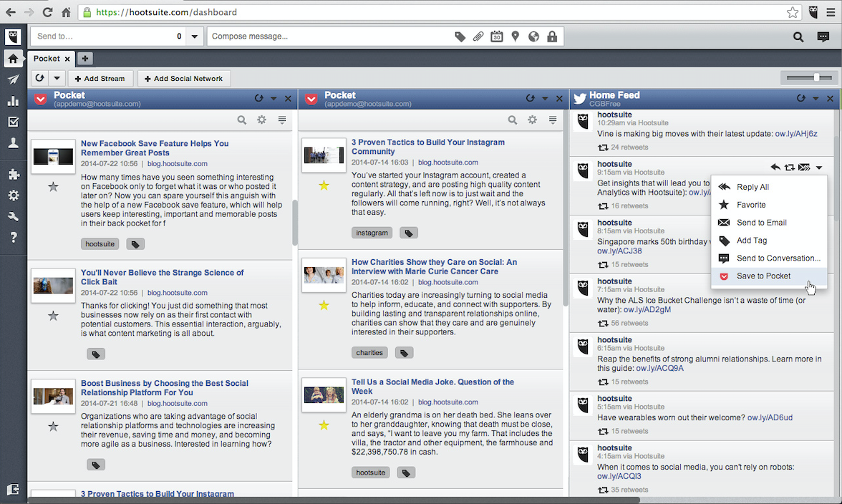The height and width of the screenshot is (504, 842).
Task: Select Favorite in the tweet menu
Action: pos(769,205)
